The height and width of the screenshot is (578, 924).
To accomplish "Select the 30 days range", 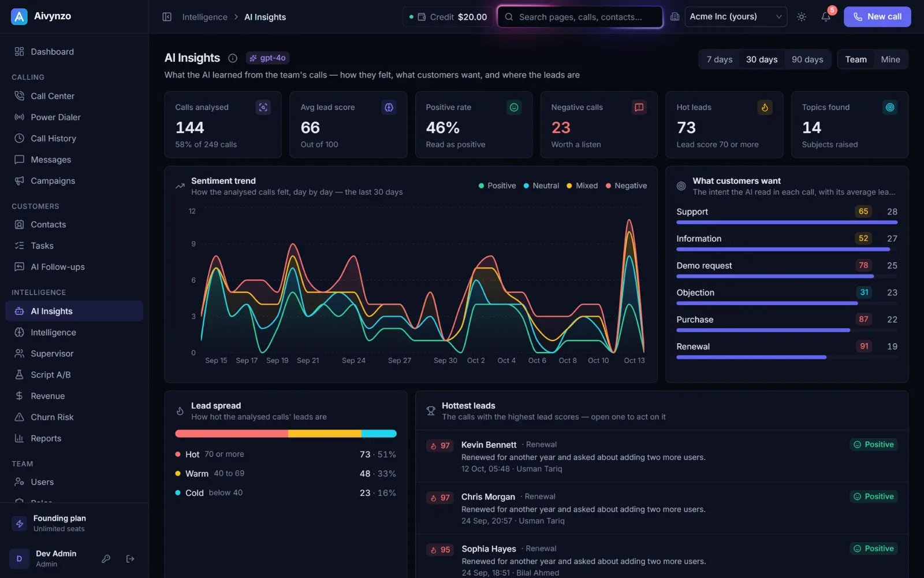I will tap(762, 60).
